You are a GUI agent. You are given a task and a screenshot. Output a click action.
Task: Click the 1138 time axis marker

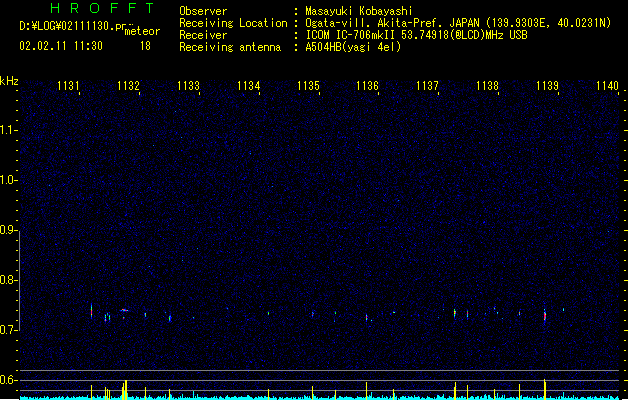click(487, 86)
